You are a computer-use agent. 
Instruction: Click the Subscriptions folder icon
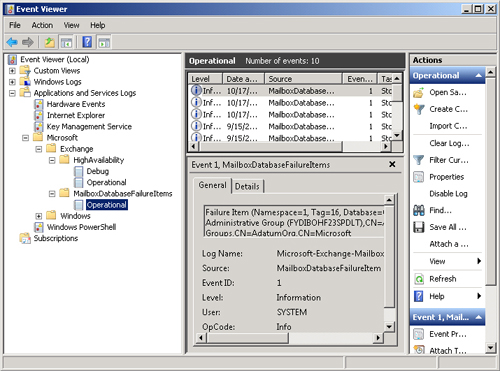[x=25, y=238]
